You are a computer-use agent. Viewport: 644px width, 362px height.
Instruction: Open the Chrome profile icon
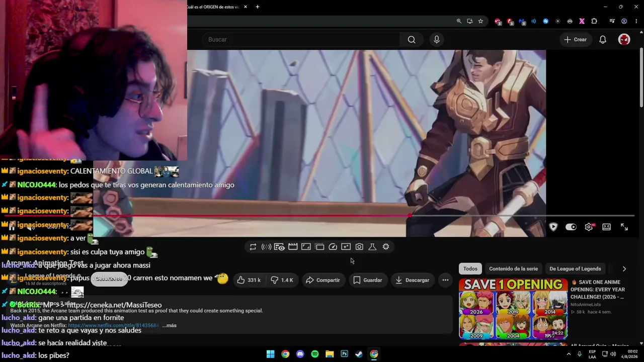(624, 21)
